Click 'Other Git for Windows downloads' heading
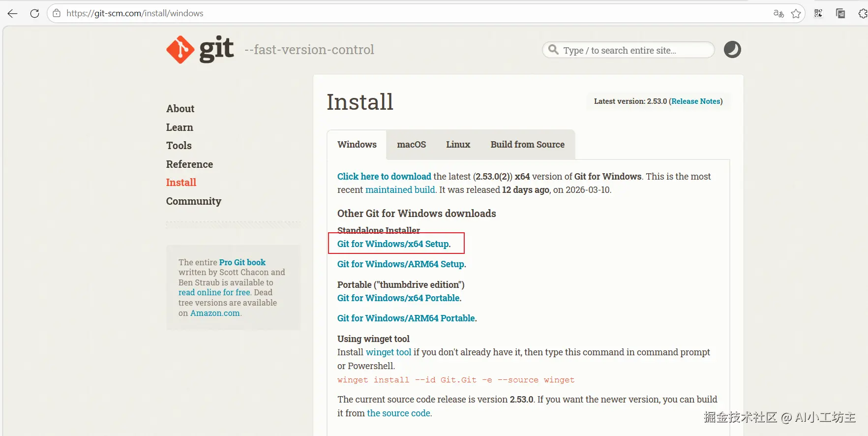The width and height of the screenshot is (868, 436). tap(417, 214)
